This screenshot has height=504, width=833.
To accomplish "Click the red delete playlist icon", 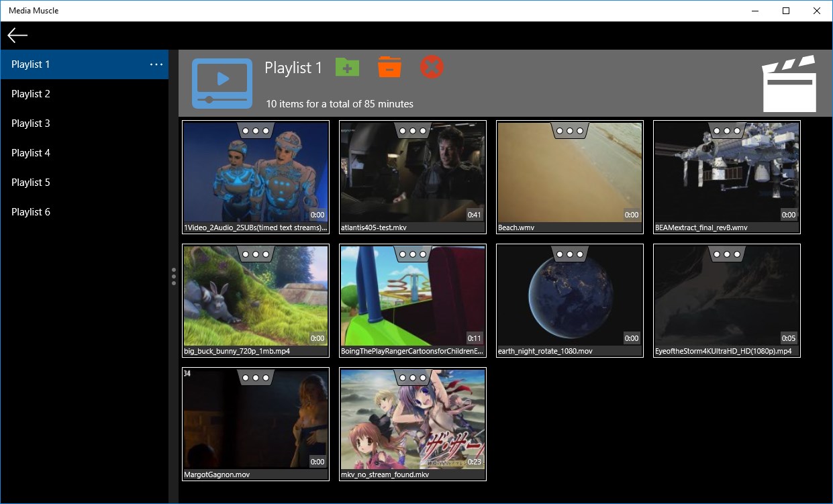I will coord(432,67).
